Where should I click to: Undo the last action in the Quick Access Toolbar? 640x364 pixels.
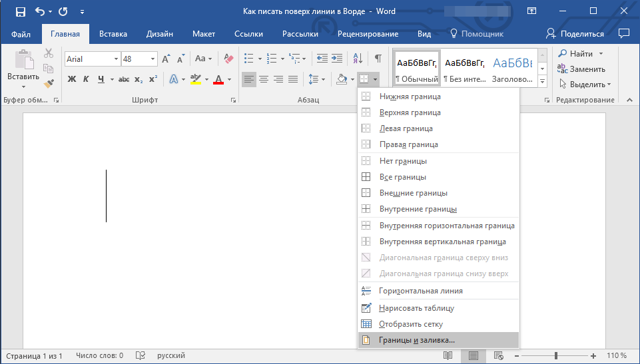click(x=39, y=12)
